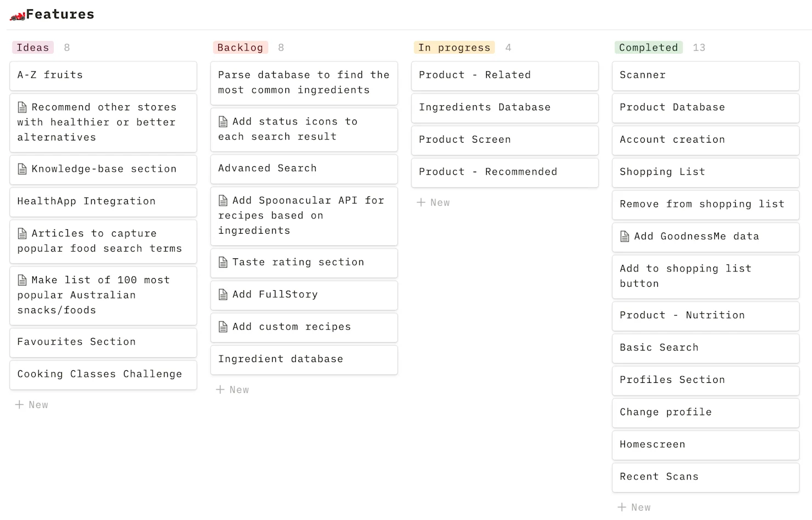The width and height of the screenshot is (812, 520).
Task: Click page icon on Recommend other stores card
Action: [22, 108]
